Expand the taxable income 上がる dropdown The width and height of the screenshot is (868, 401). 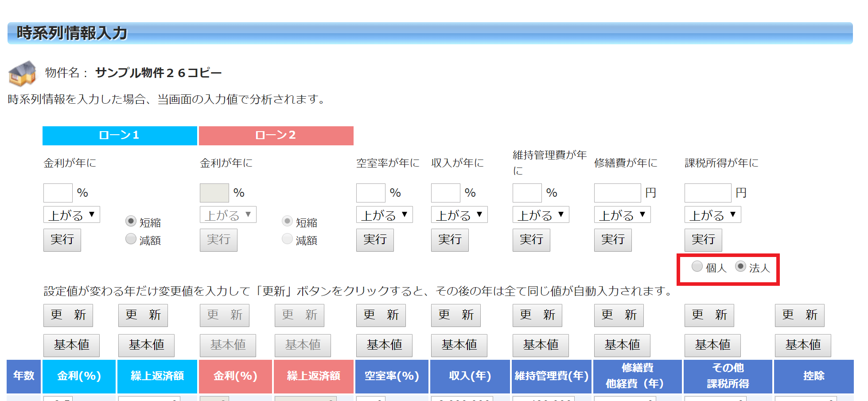coord(712,215)
